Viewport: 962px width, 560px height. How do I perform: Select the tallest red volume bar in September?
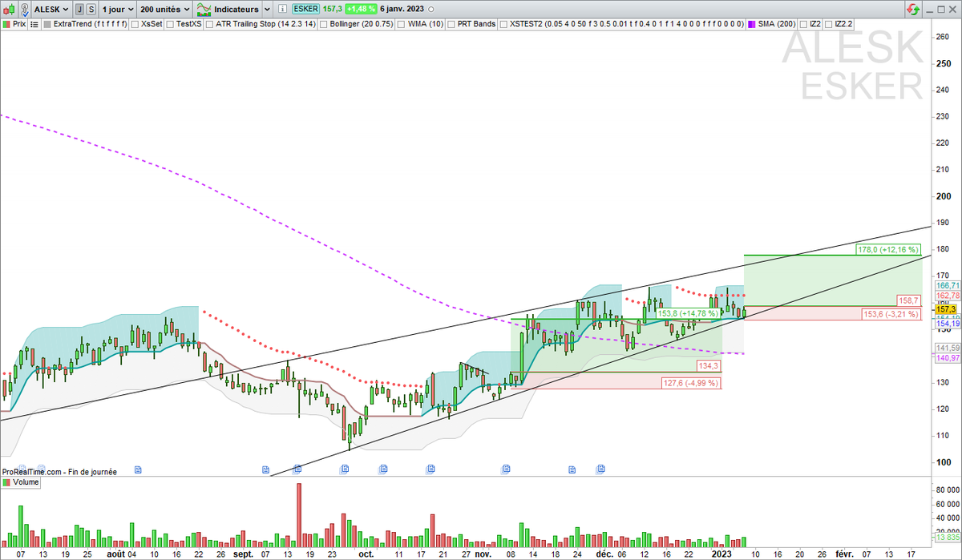pyautogui.click(x=299, y=515)
